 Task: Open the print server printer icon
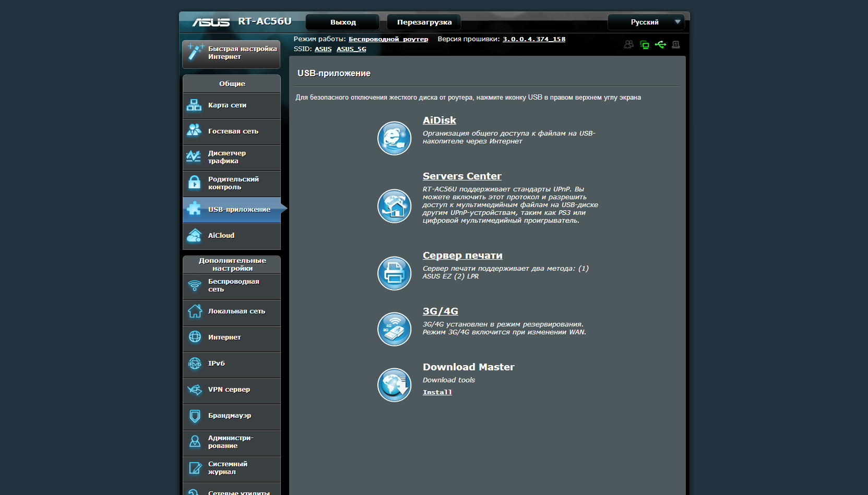[394, 273]
